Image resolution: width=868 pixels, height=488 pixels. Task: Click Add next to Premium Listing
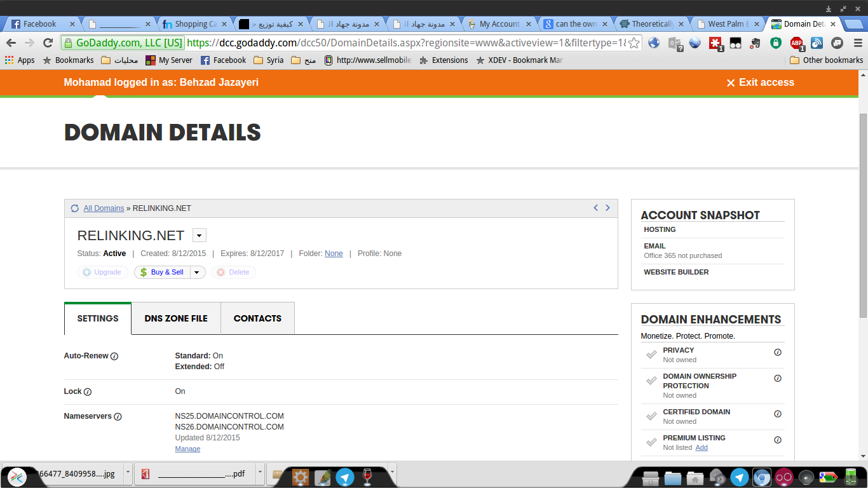click(x=701, y=447)
